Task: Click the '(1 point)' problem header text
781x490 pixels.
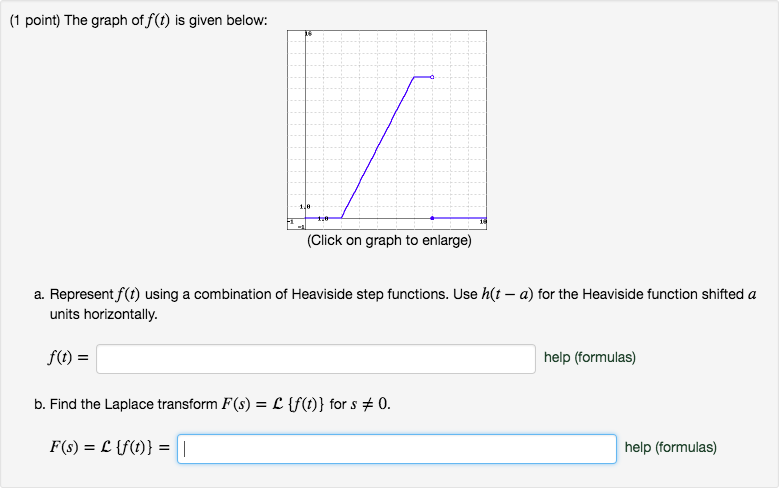Action: [x=35, y=20]
